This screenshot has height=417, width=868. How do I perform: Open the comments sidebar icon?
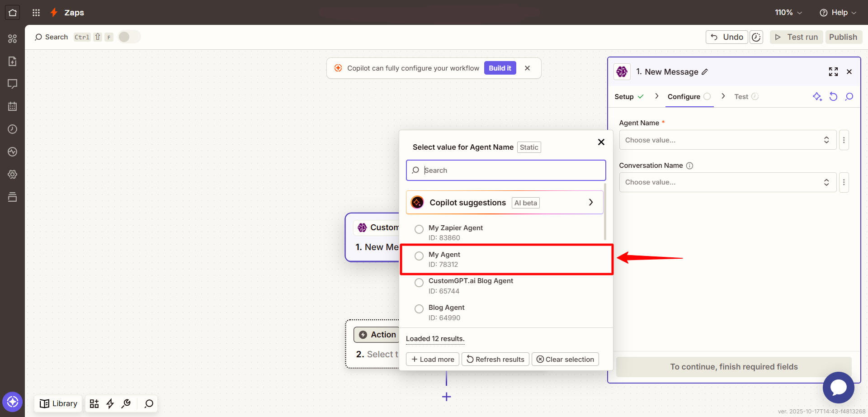pyautogui.click(x=12, y=84)
